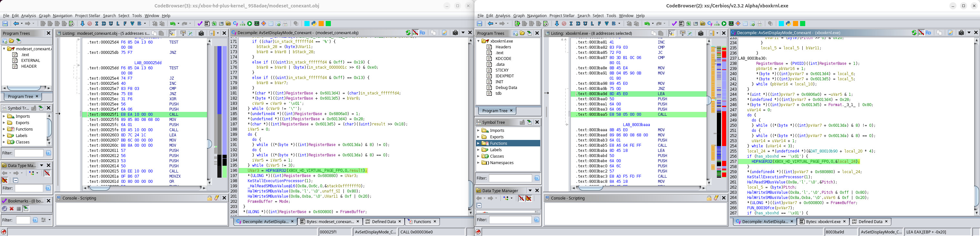
Task: Toggle filter arrays icon in left Data Type Manager
Action: [47, 173]
